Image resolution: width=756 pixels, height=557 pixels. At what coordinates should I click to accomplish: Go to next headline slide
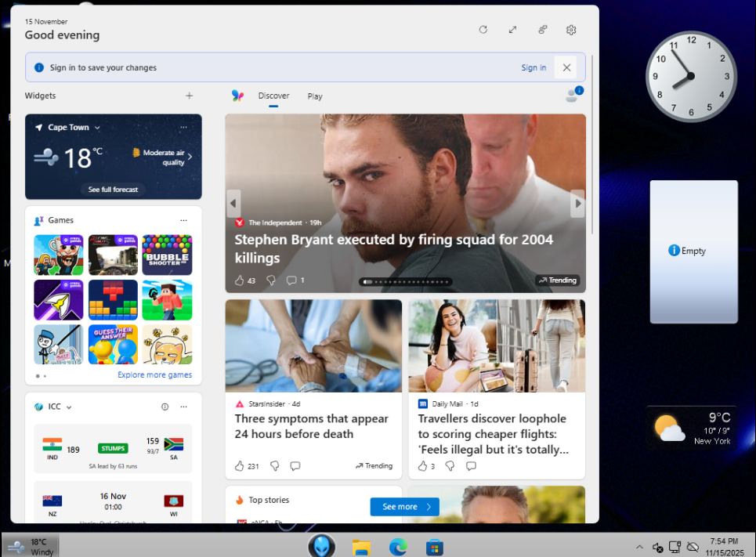577,204
